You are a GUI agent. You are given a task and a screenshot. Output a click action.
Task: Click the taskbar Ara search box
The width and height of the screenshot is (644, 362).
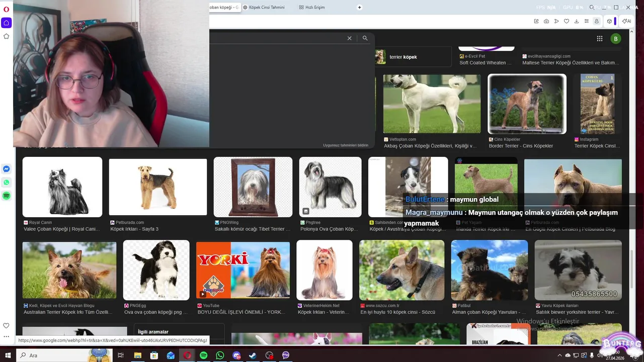click(x=64, y=355)
